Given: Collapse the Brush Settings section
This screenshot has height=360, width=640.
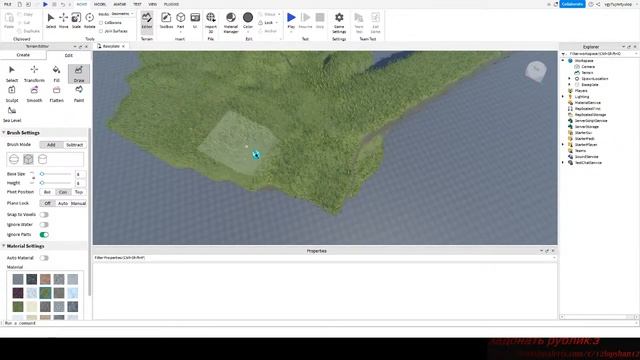Looking at the screenshot, I should [4, 133].
